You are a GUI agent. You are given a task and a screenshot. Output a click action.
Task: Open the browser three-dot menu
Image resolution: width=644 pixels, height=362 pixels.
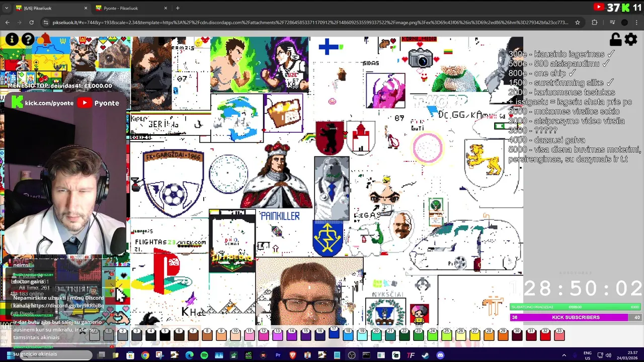pos(637,22)
